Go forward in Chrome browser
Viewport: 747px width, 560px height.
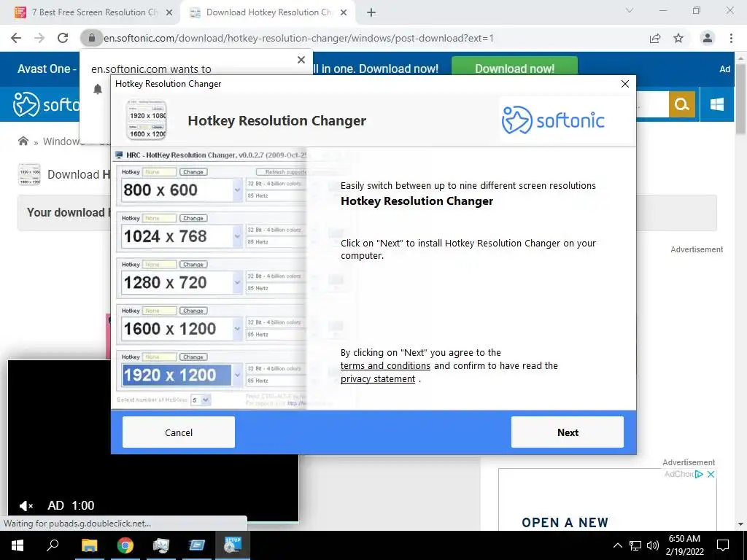click(39, 38)
